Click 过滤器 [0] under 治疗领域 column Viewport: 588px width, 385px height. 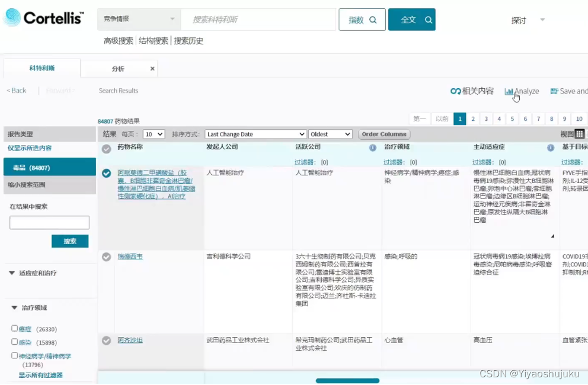coord(400,162)
